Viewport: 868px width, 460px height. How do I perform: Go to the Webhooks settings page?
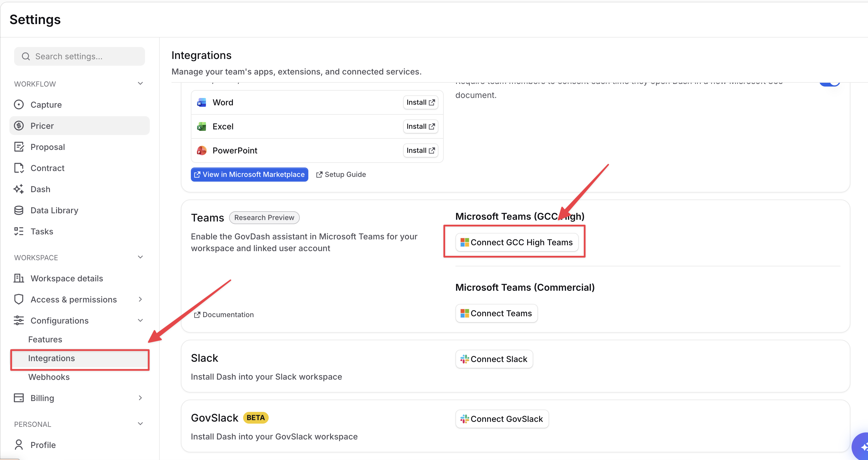pyautogui.click(x=49, y=377)
